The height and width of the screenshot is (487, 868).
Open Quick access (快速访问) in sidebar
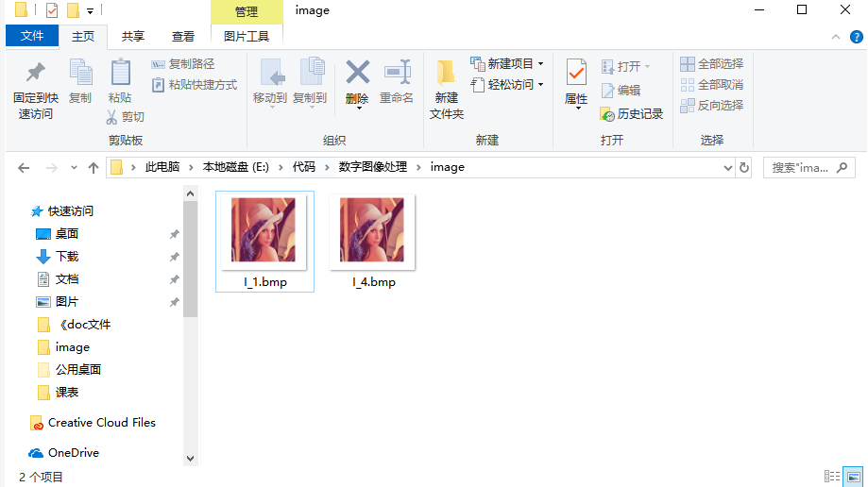(62, 210)
